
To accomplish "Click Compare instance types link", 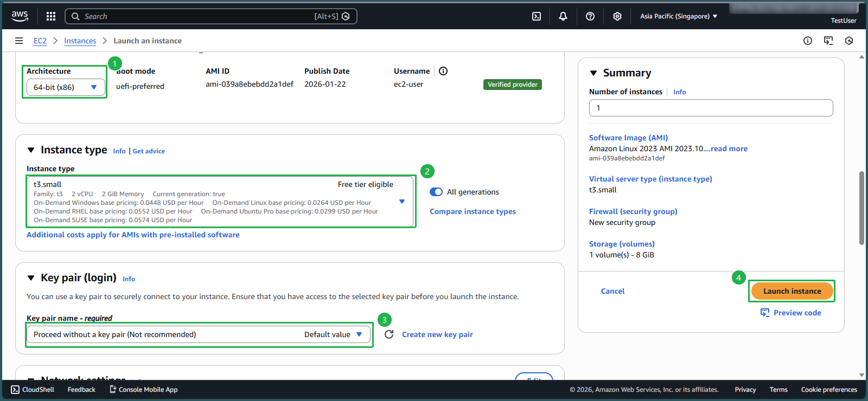I will coord(473,211).
